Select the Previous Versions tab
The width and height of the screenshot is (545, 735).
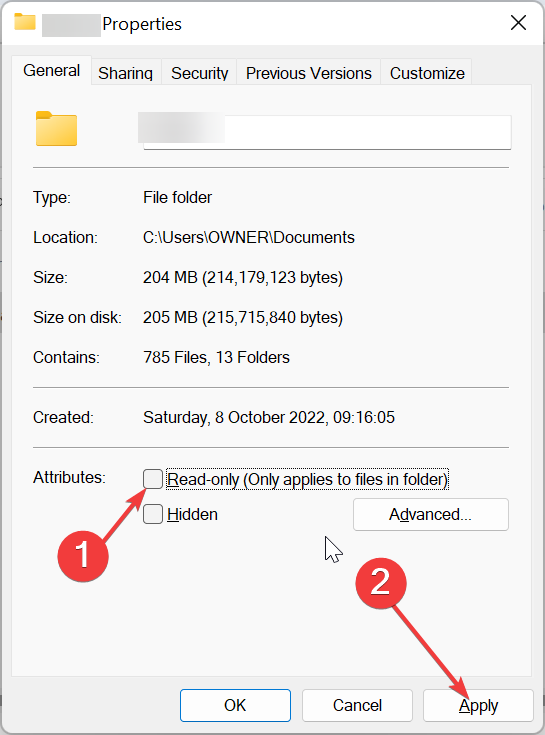(309, 73)
